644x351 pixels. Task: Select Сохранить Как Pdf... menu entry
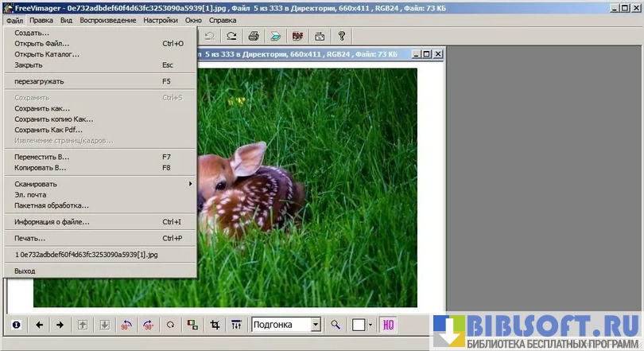(x=48, y=130)
